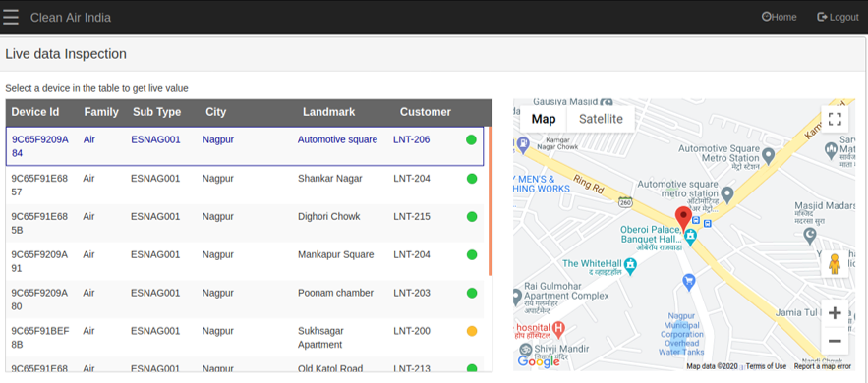Image resolution: width=868 pixels, height=383 pixels.
Task: Click the Landmark column header
Action: tap(329, 112)
